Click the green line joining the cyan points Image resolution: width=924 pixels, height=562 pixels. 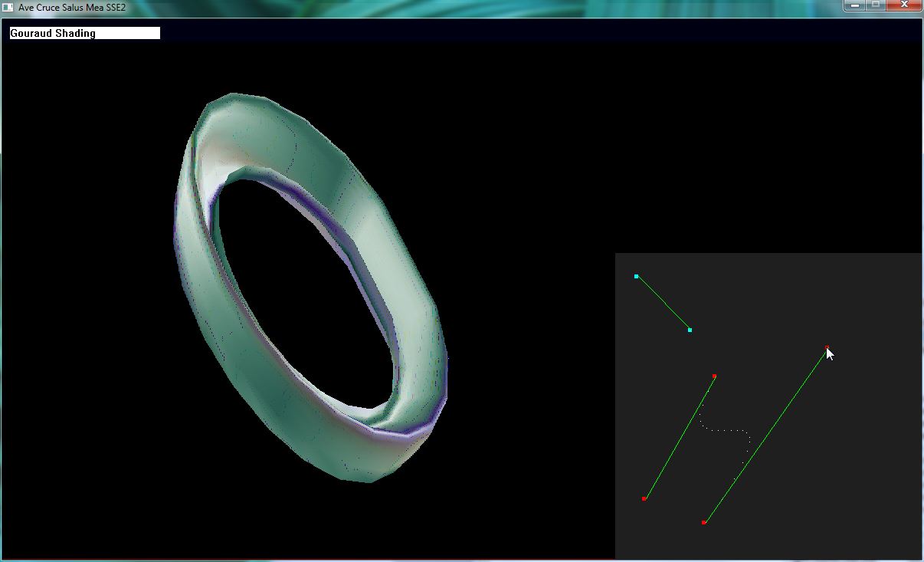tap(664, 303)
